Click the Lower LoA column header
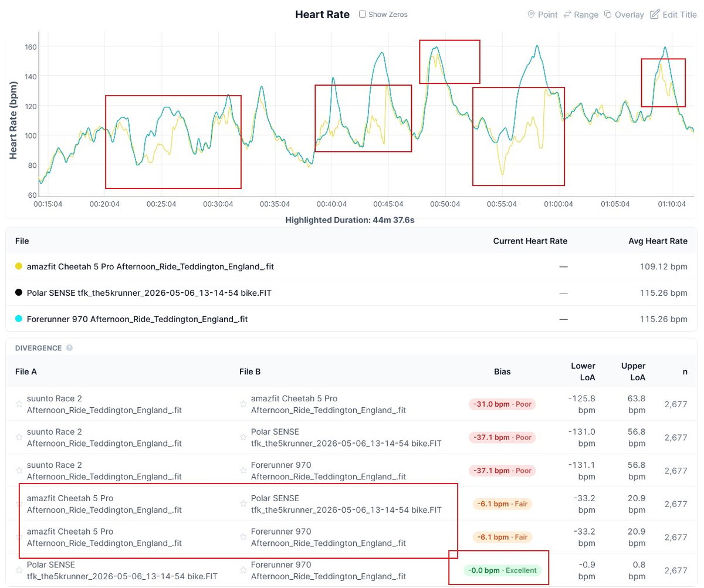Viewport: 704px width, 588px height. click(583, 371)
